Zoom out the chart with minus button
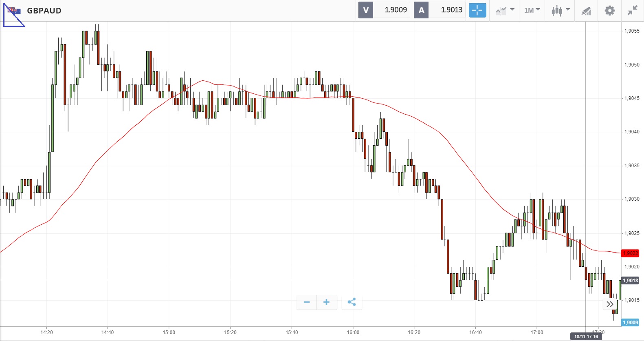 (307, 302)
